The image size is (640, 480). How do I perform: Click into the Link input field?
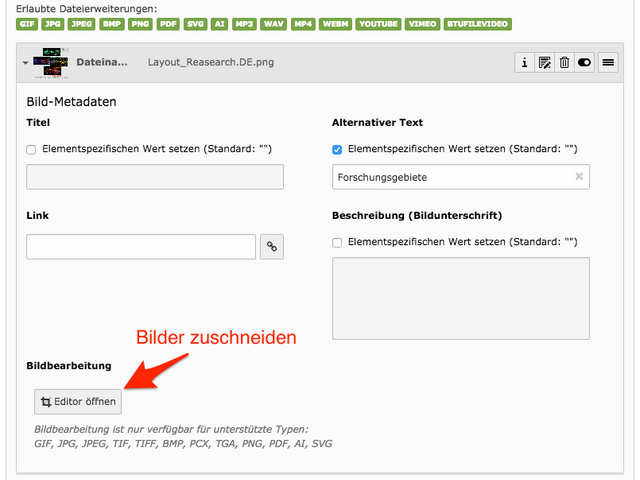[x=141, y=247]
